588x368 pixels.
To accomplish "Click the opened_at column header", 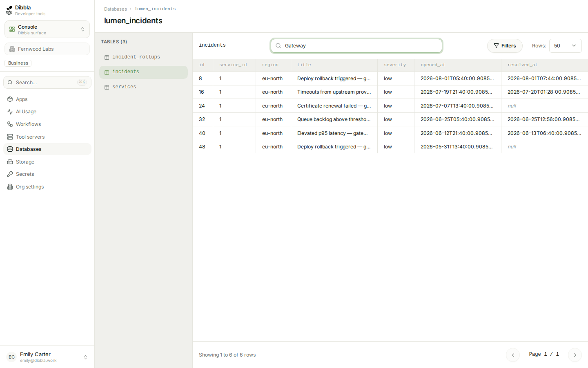I will point(458,65).
